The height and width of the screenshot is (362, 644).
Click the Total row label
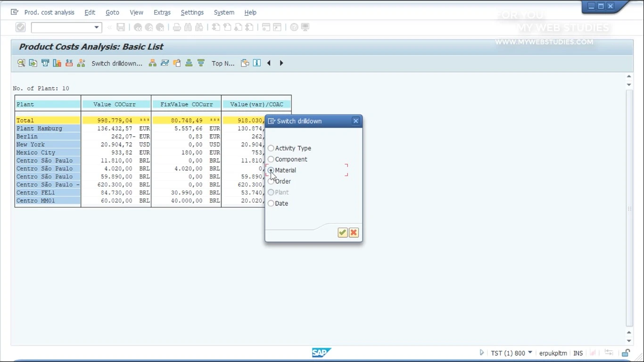click(48, 120)
